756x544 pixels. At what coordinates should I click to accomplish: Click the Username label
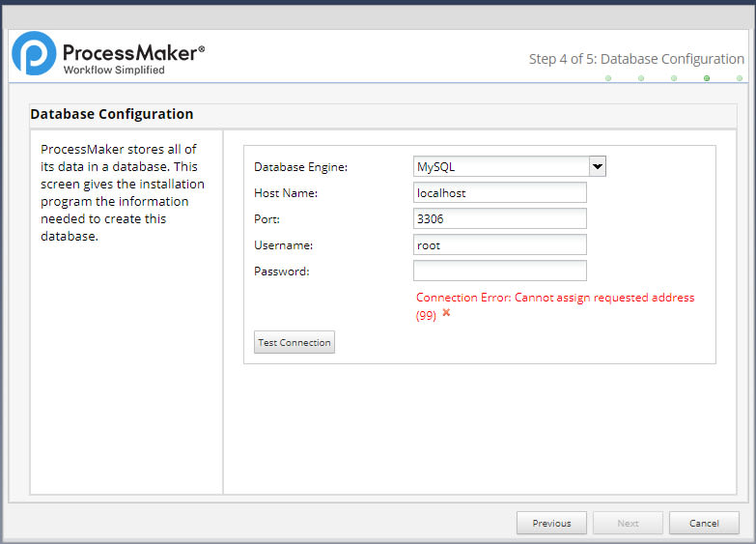click(x=284, y=245)
